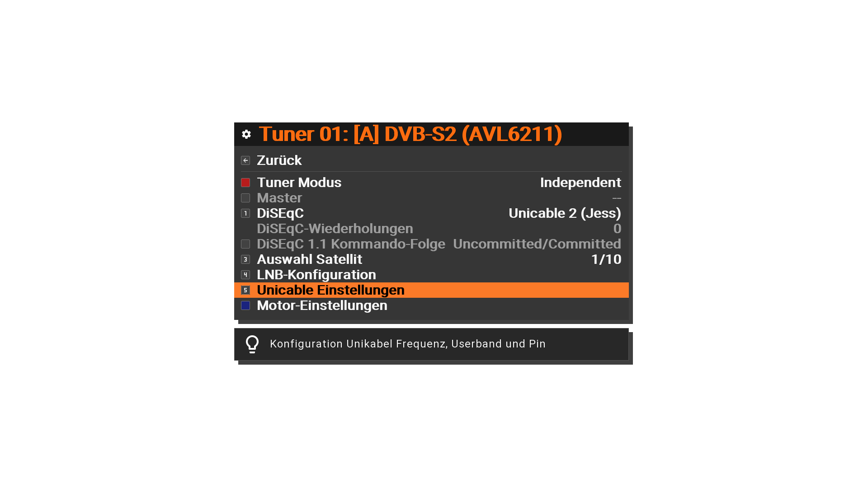Change the Auswahl Satellit value 1/10
The width and height of the screenshot is (868, 488).
click(x=606, y=259)
